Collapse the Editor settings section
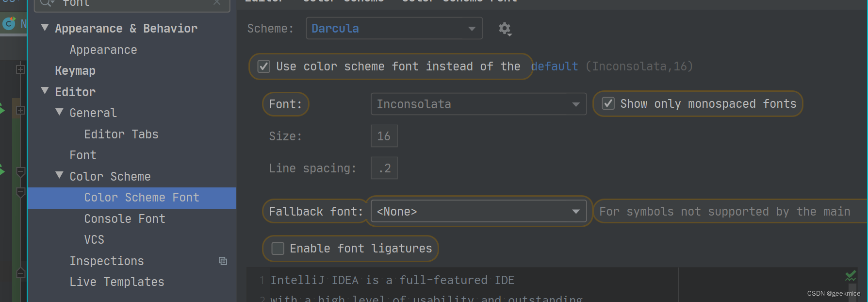The width and height of the screenshot is (868, 302). (x=45, y=91)
